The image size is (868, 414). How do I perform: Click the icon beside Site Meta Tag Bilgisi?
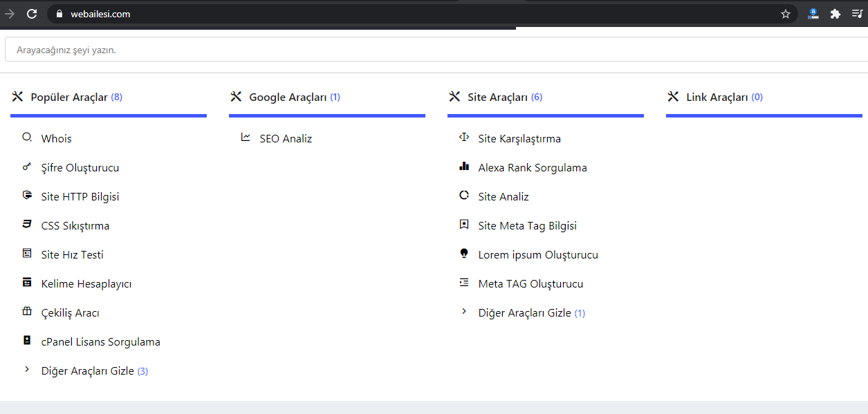(464, 225)
